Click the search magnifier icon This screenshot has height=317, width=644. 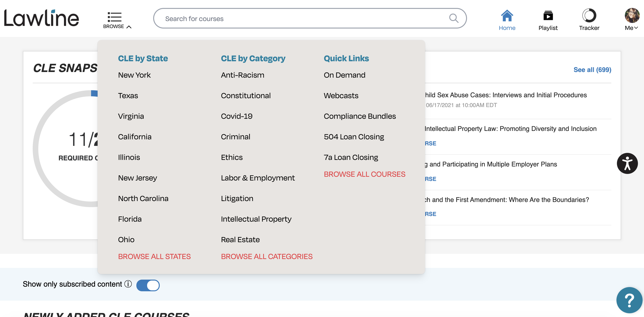(x=453, y=18)
